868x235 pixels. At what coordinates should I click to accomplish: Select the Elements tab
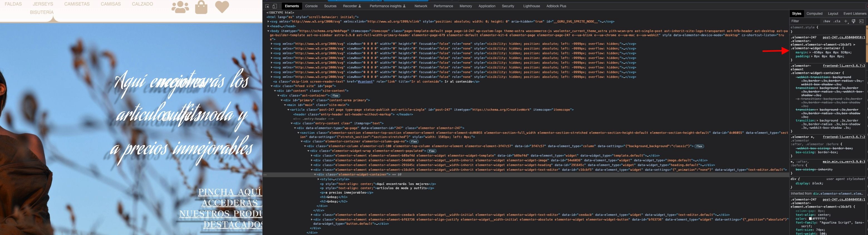[292, 6]
